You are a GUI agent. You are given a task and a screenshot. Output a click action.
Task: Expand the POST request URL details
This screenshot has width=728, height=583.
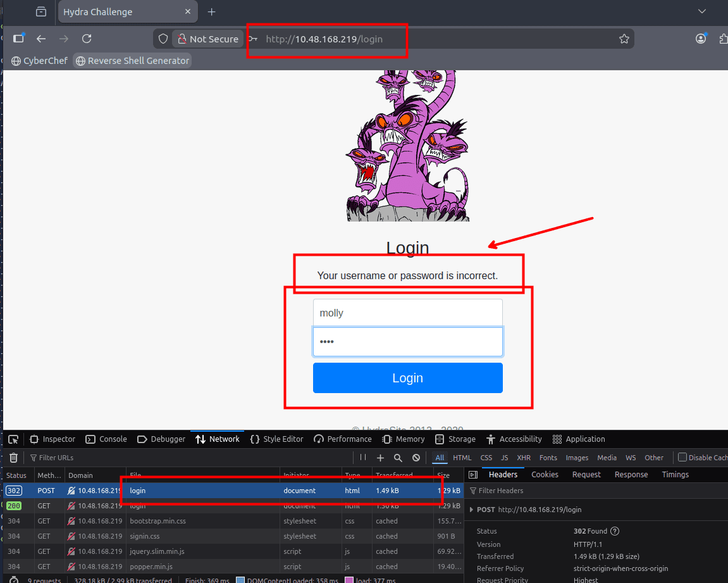472,510
